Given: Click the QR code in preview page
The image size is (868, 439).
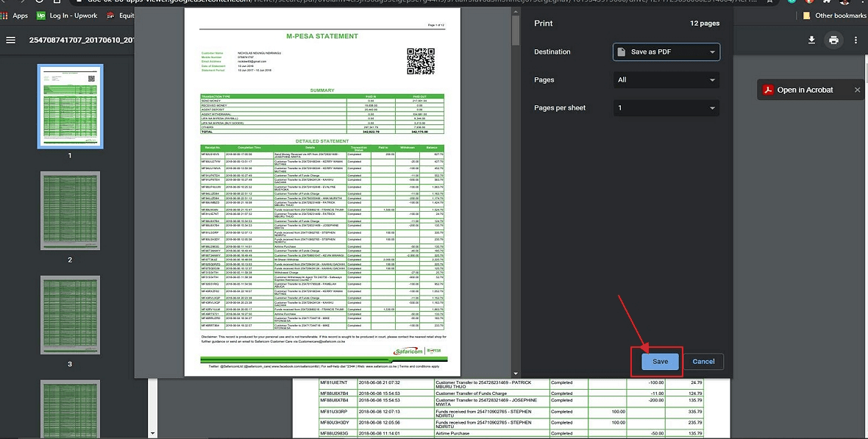Looking at the screenshot, I should (x=421, y=61).
